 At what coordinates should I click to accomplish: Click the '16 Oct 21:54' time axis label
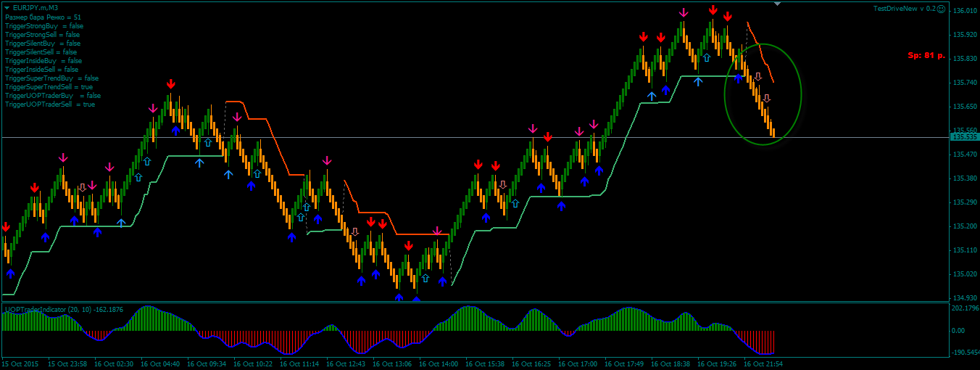pyautogui.click(x=763, y=363)
